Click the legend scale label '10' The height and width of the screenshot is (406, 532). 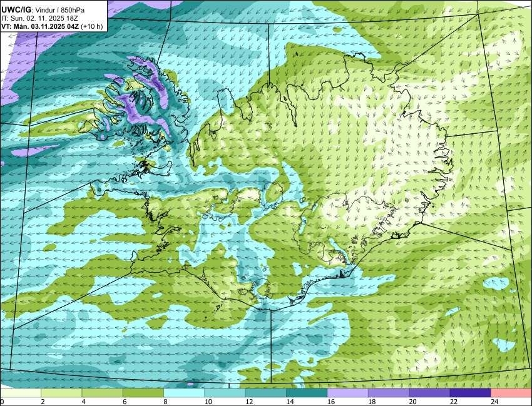coord(208,402)
